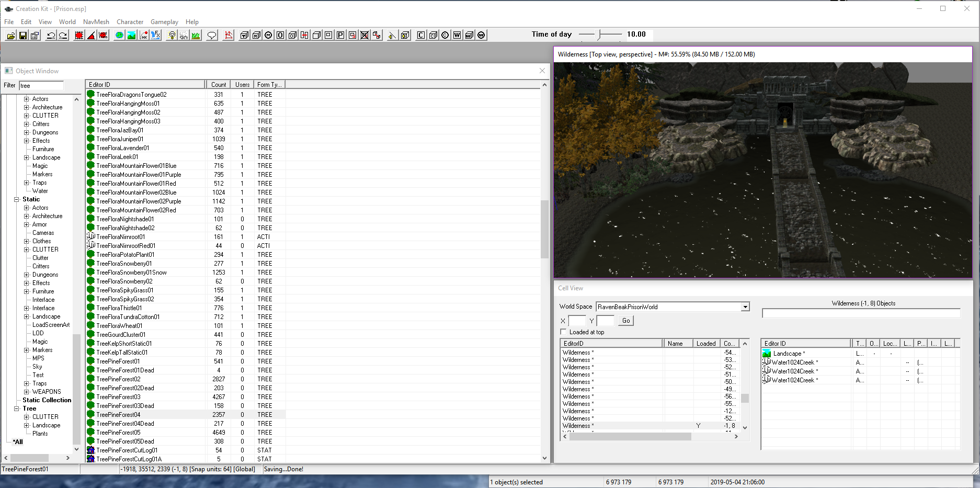Screen dimensions: 980x488
Task: Enter Navmesh editing mode red icon
Action: click(229, 35)
